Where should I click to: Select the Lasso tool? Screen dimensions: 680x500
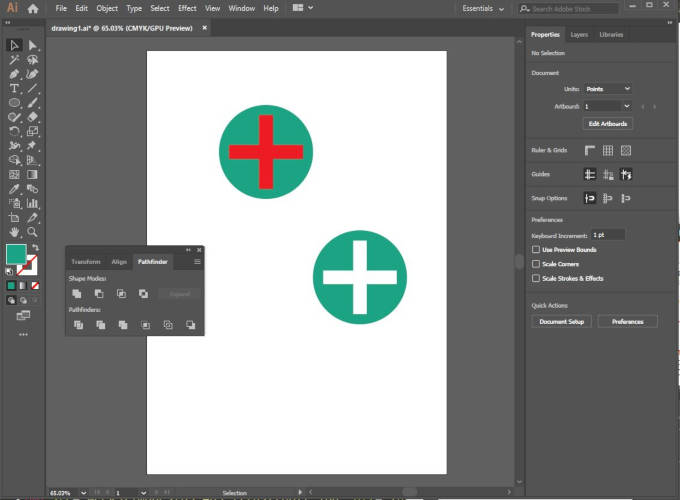[32, 59]
